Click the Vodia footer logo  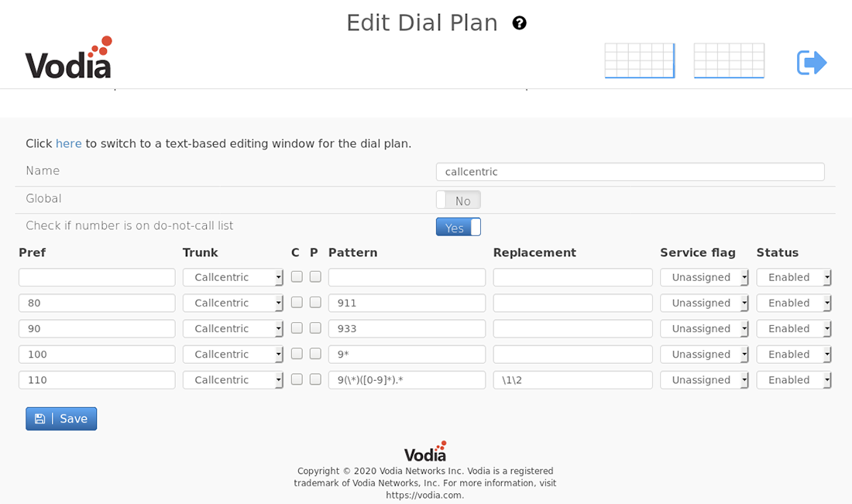point(425,451)
